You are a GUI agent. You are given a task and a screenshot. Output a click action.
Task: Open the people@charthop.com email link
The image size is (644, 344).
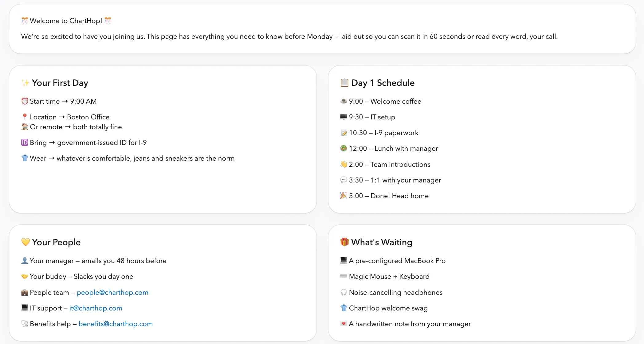112,292
